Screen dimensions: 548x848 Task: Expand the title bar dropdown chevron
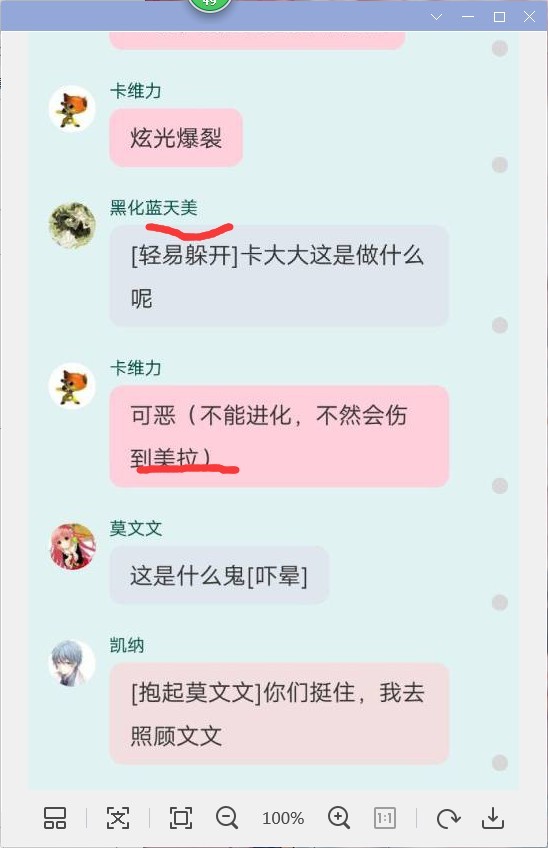pos(437,17)
